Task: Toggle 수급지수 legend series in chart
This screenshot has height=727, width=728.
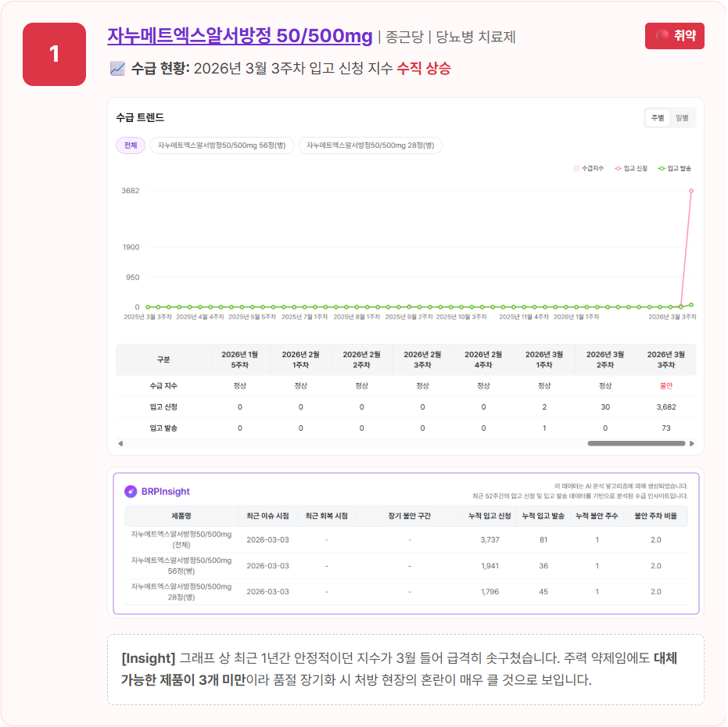Action: click(x=589, y=168)
